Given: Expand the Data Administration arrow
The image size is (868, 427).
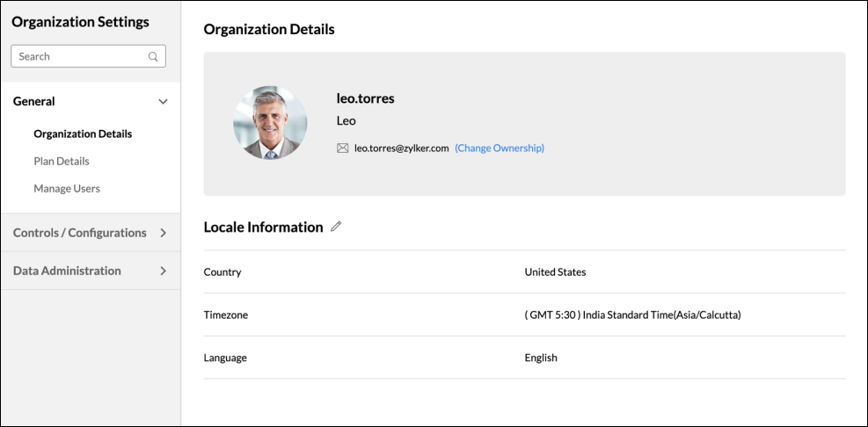Looking at the screenshot, I should click(163, 271).
